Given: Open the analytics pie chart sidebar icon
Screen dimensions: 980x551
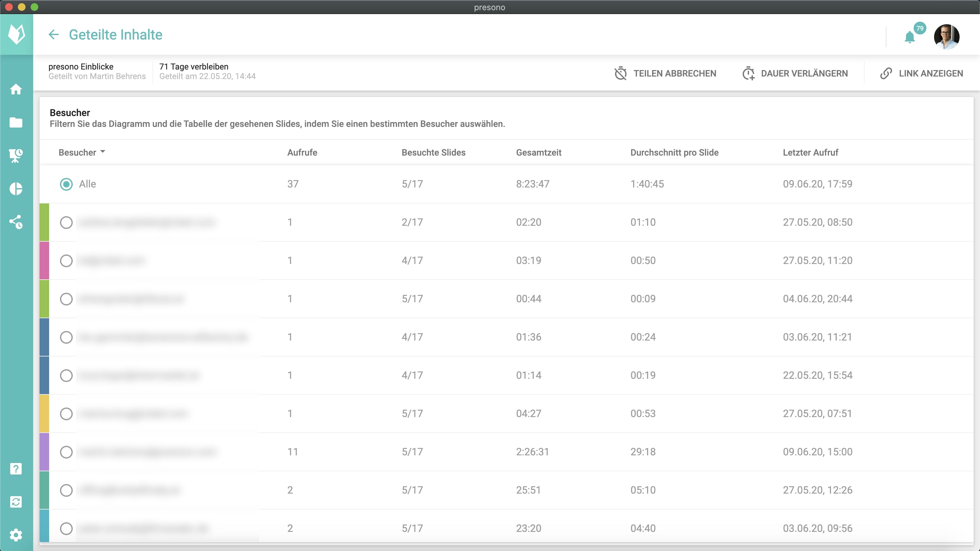Looking at the screenshot, I should pyautogui.click(x=16, y=189).
